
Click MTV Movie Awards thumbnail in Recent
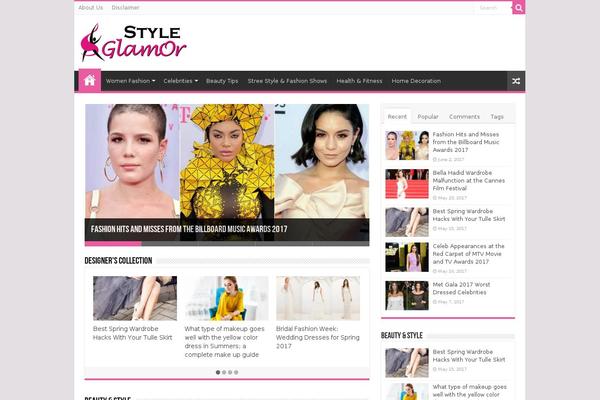tap(407, 257)
